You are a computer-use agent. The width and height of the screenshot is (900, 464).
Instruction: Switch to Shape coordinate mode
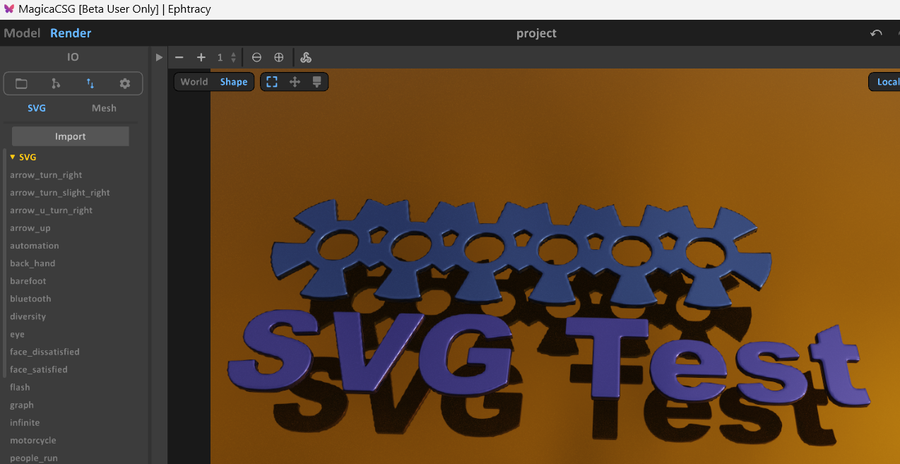tap(234, 82)
